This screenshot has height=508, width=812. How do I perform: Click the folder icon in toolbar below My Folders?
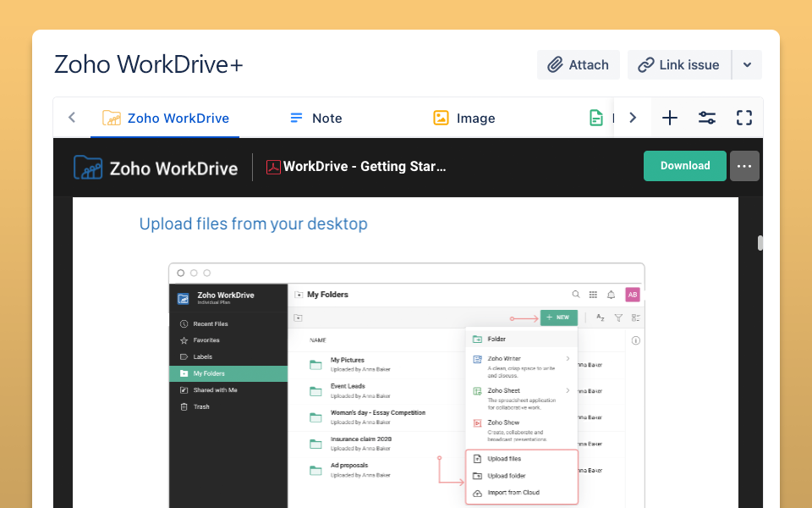[299, 317]
